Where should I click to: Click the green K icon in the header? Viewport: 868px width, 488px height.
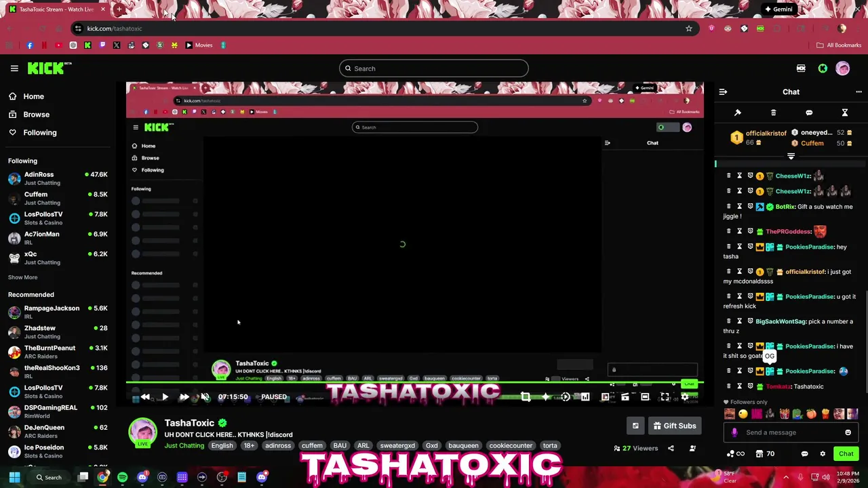click(823, 68)
